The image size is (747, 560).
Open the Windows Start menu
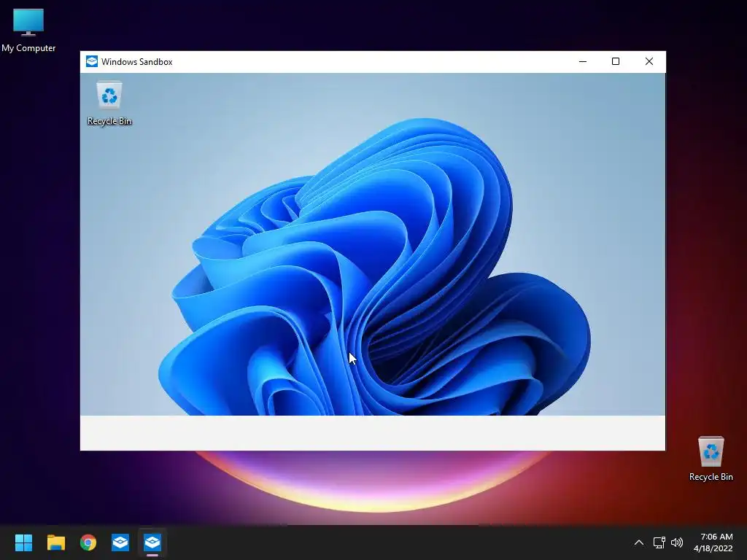[23, 542]
